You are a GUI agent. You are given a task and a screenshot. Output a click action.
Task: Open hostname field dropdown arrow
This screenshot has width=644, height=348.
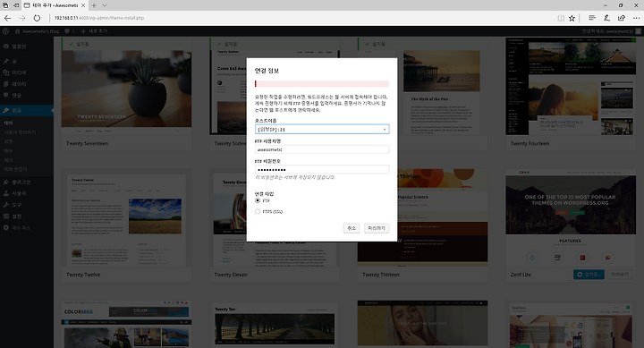click(x=385, y=130)
